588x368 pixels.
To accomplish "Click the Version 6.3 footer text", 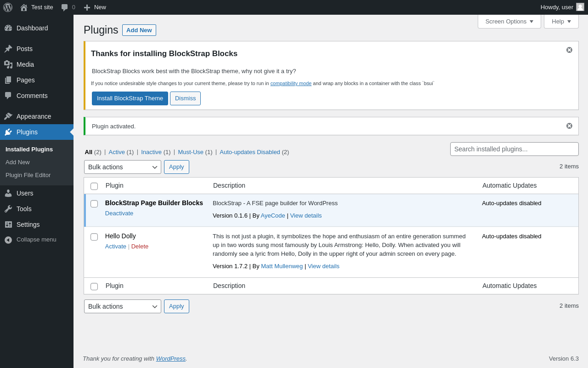I will coord(564,359).
